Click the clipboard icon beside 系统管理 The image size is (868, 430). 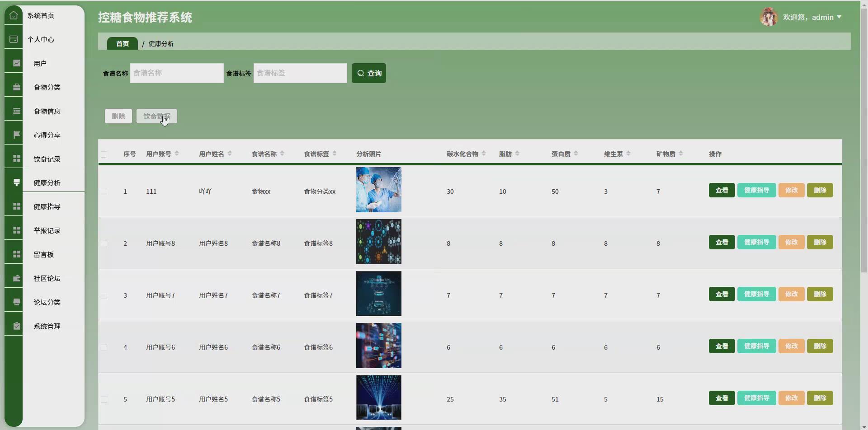click(17, 326)
